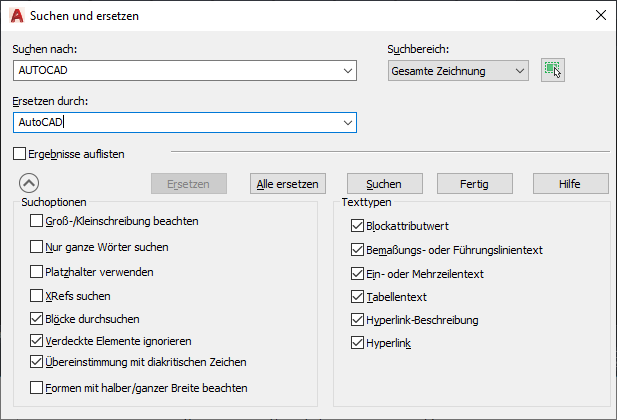Close the Suchen und ersetzen dialog
The width and height of the screenshot is (617, 420).
click(x=600, y=15)
